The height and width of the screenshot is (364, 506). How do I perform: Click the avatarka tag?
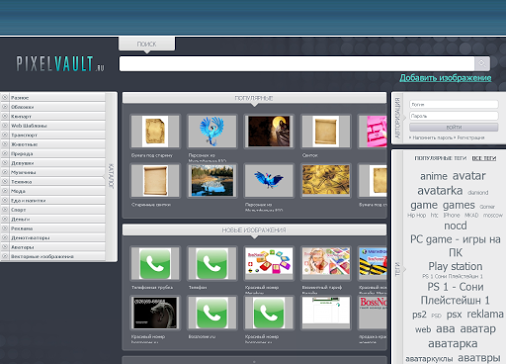(440, 191)
